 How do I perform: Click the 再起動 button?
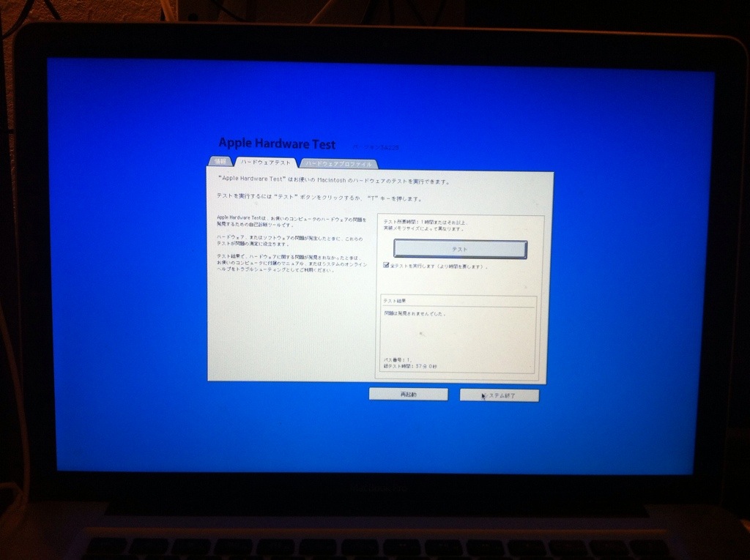[409, 395]
